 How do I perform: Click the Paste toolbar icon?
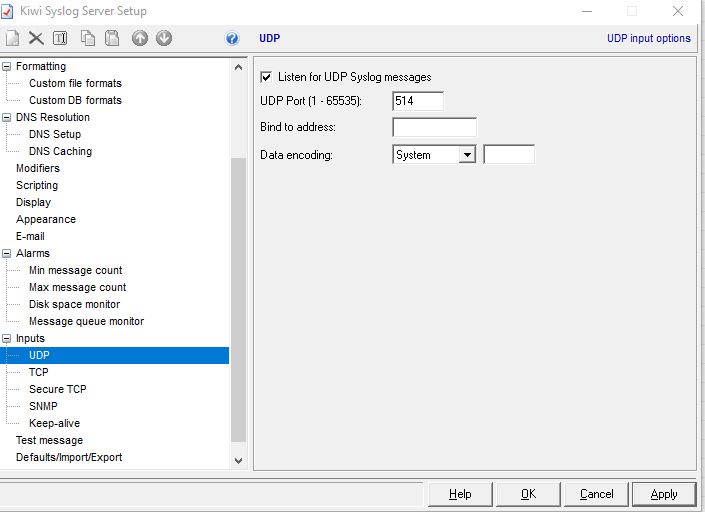(x=112, y=38)
